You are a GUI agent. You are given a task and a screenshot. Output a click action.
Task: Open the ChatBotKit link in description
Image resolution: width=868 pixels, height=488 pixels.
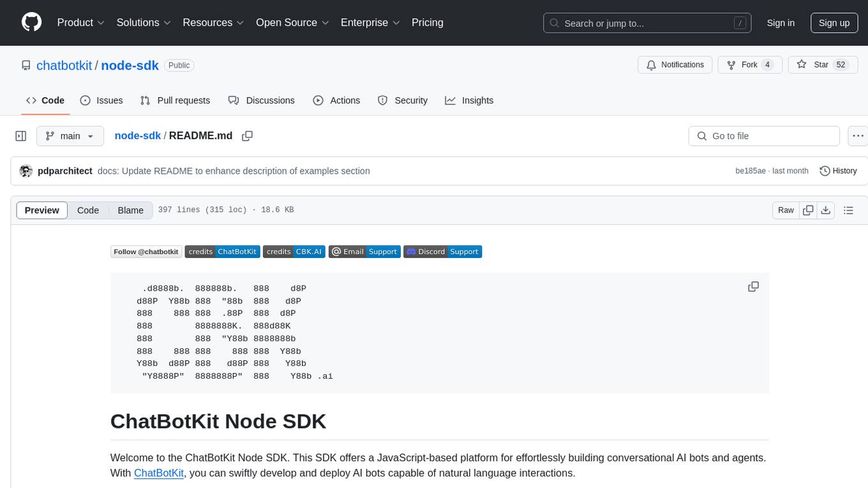[x=159, y=473]
